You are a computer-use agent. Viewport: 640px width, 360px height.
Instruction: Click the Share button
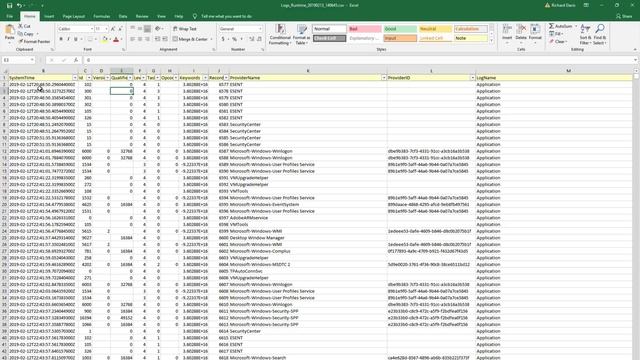click(x=624, y=16)
